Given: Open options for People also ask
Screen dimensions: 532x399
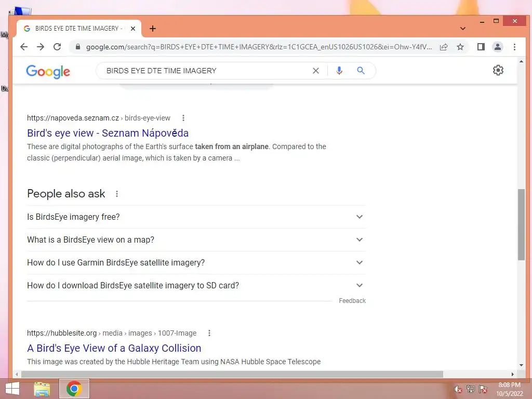Looking at the screenshot, I should point(117,194).
